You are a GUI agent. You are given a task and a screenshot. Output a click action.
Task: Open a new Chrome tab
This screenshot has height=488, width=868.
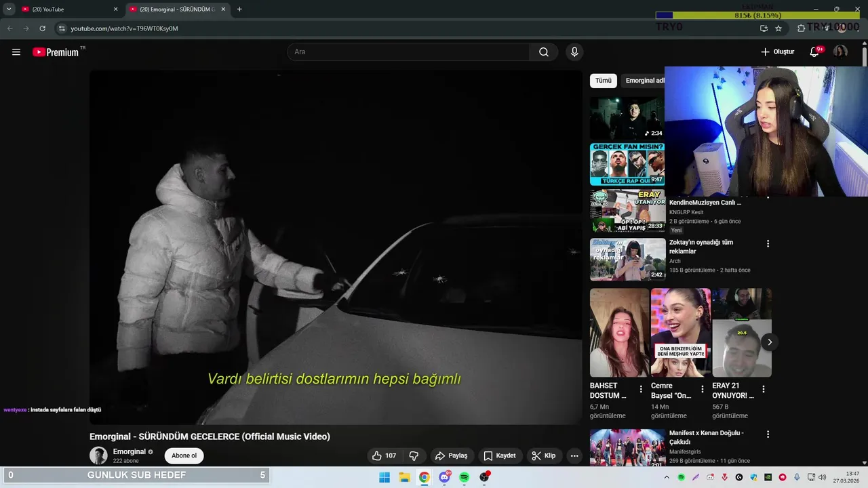pyautogui.click(x=239, y=9)
